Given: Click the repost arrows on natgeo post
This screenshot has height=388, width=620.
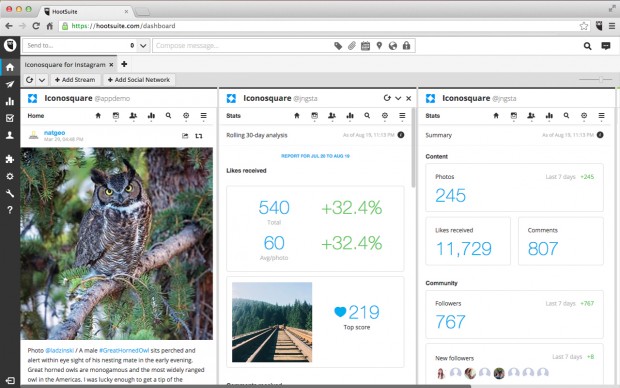Looking at the screenshot, I should [x=199, y=136].
